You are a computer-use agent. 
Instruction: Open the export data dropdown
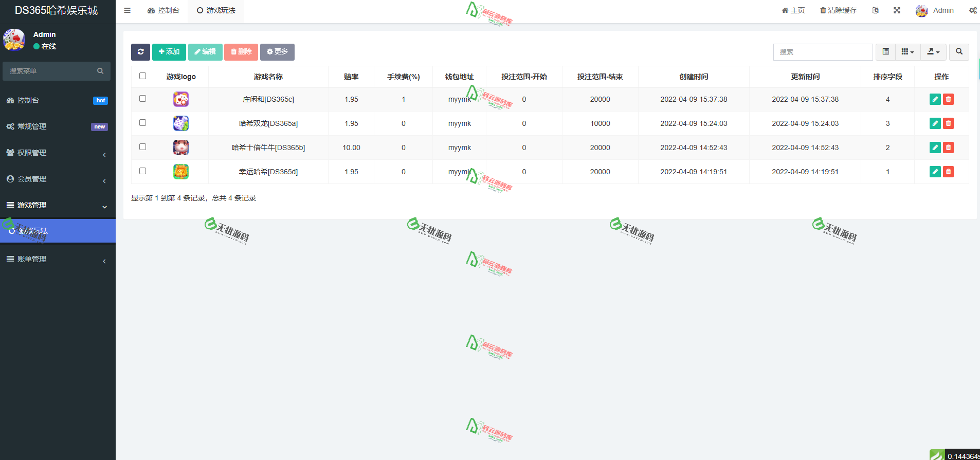933,52
